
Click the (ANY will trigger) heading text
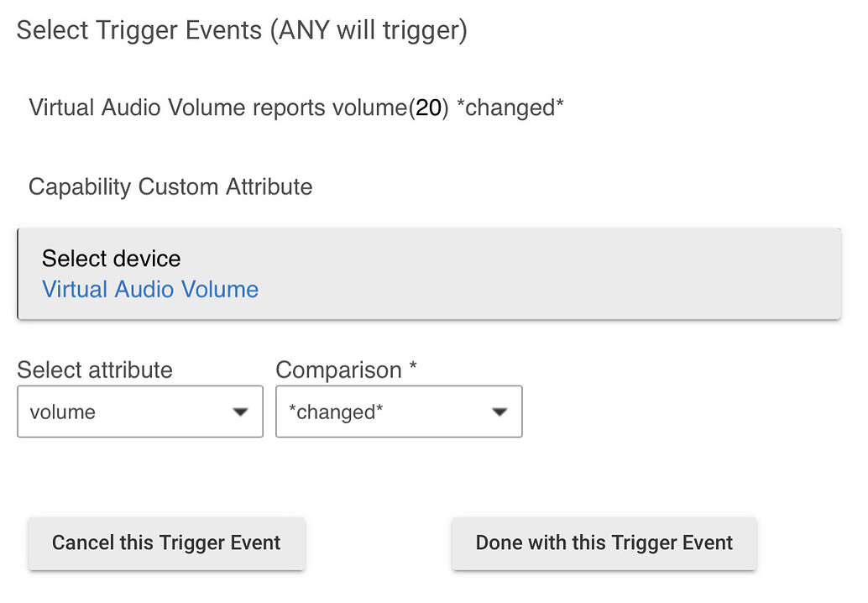[x=369, y=30]
